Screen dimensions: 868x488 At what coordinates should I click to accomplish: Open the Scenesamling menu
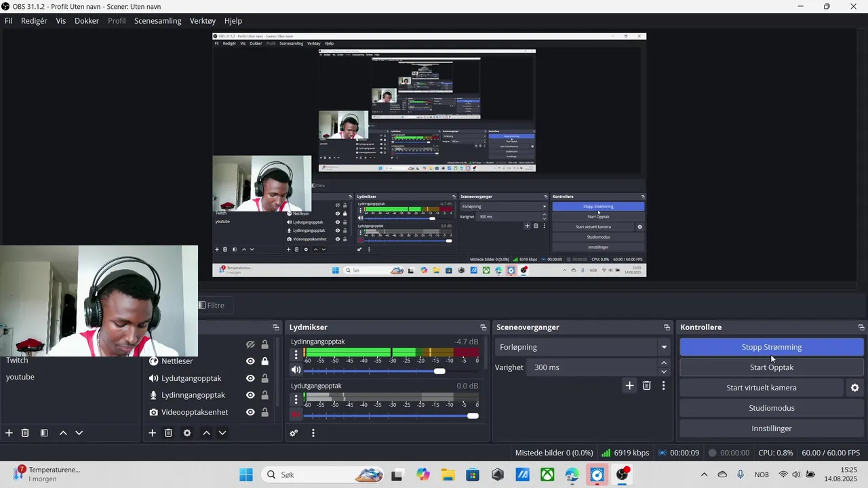158,21
